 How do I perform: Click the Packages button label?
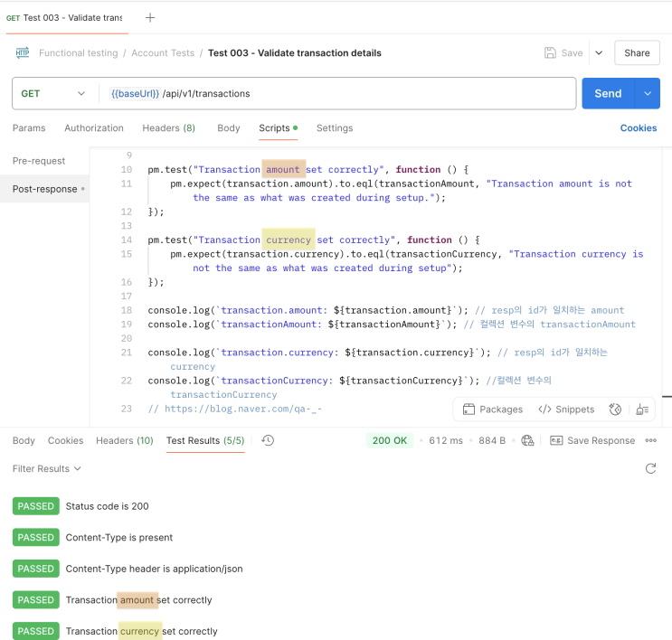pos(501,409)
